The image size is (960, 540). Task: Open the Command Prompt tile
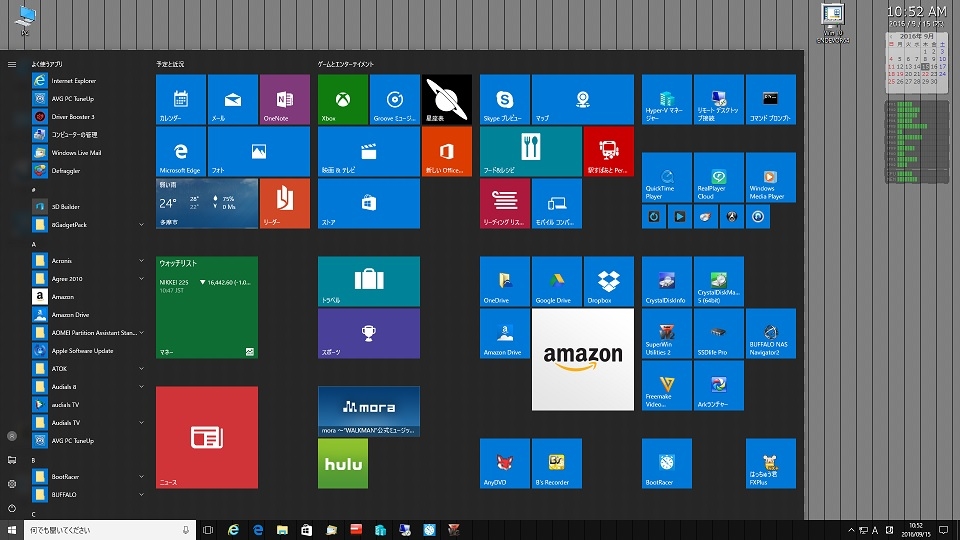point(771,99)
